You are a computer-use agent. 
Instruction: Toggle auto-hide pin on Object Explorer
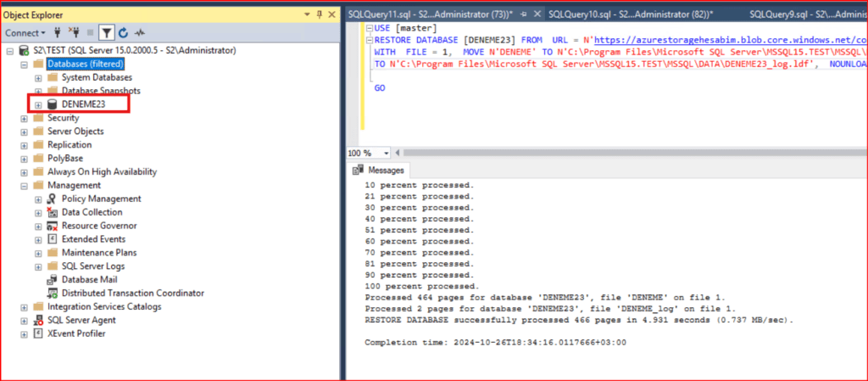tap(318, 14)
